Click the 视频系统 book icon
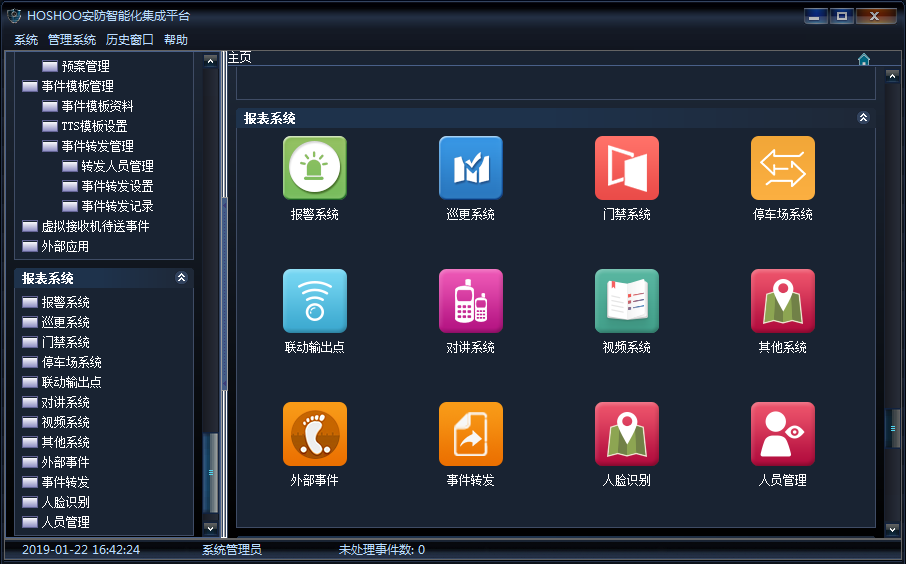The height and width of the screenshot is (564, 906). pos(626,301)
